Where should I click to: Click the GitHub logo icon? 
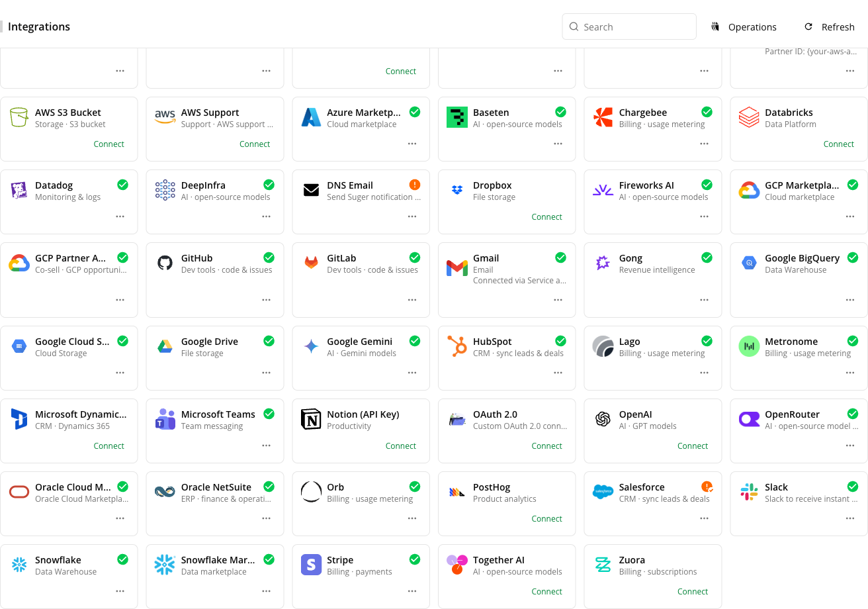[165, 263]
